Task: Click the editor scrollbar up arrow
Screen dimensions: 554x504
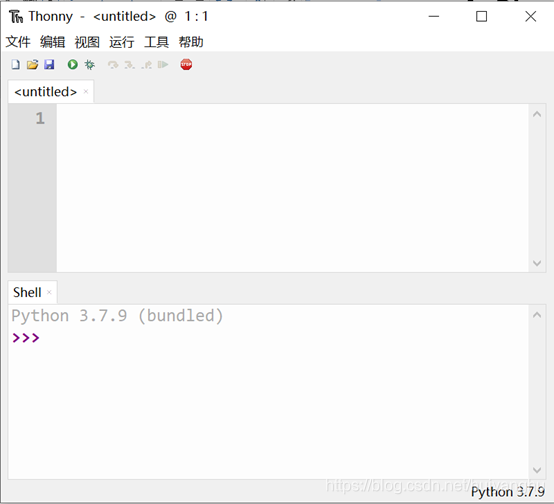Action: [537, 114]
